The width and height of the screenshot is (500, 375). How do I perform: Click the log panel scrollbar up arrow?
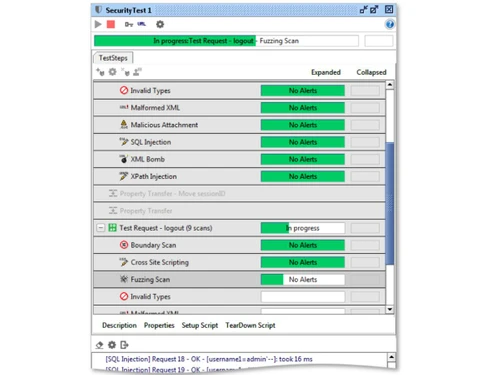pos(391,357)
